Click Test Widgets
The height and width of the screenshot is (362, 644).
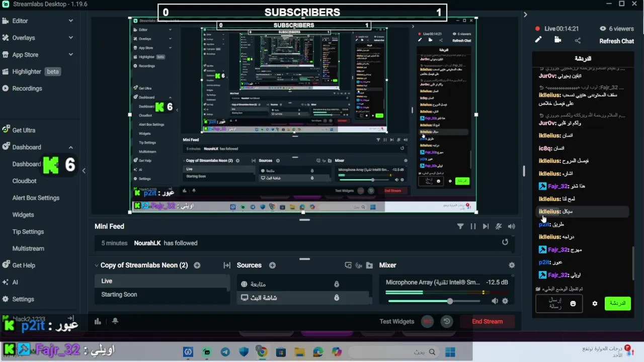tap(396, 321)
